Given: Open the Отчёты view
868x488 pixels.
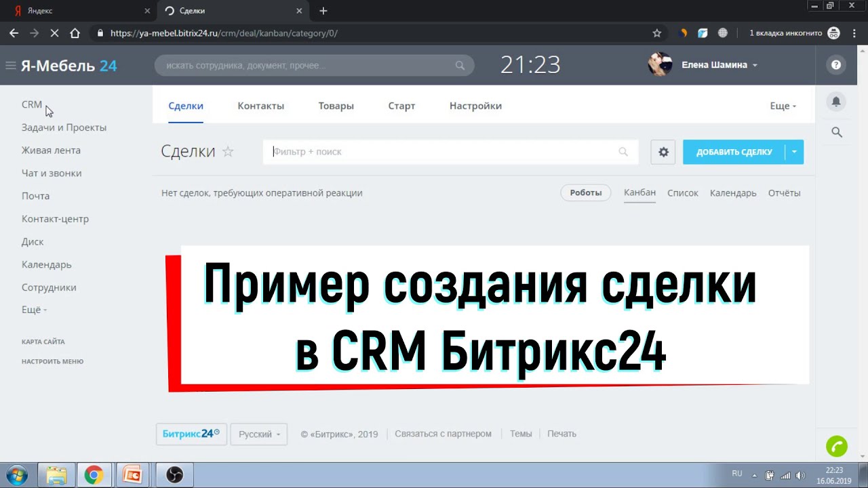Looking at the screenshot, I should pyautogui.click(x=785, y=193).
